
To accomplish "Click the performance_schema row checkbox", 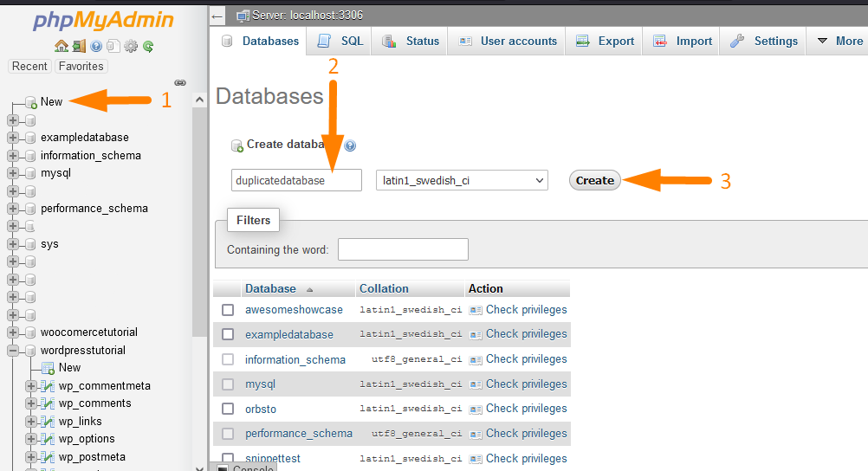I will pyautogui.click(x=228, y=434).
